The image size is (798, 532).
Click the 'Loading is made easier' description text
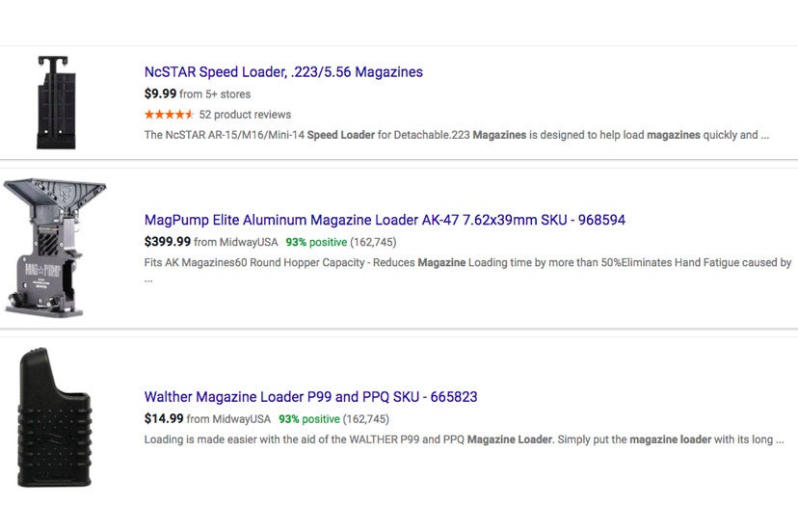tap(464, 439)
